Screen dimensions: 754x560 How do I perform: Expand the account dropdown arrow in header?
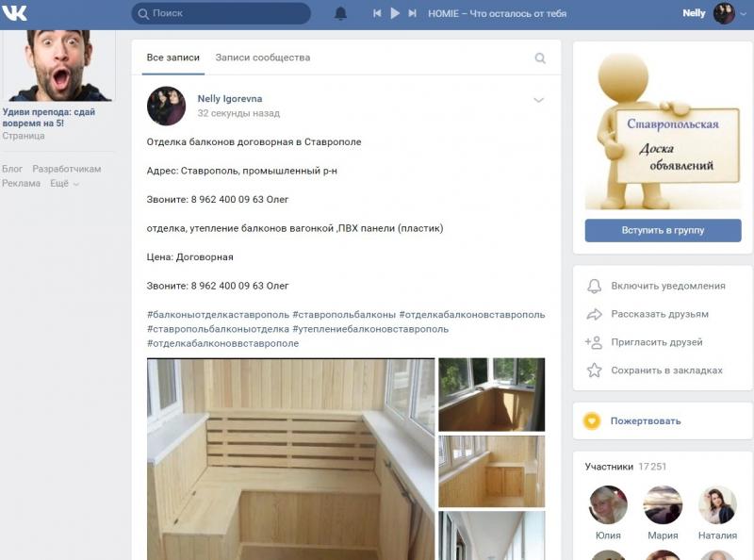tap(744, 14)
